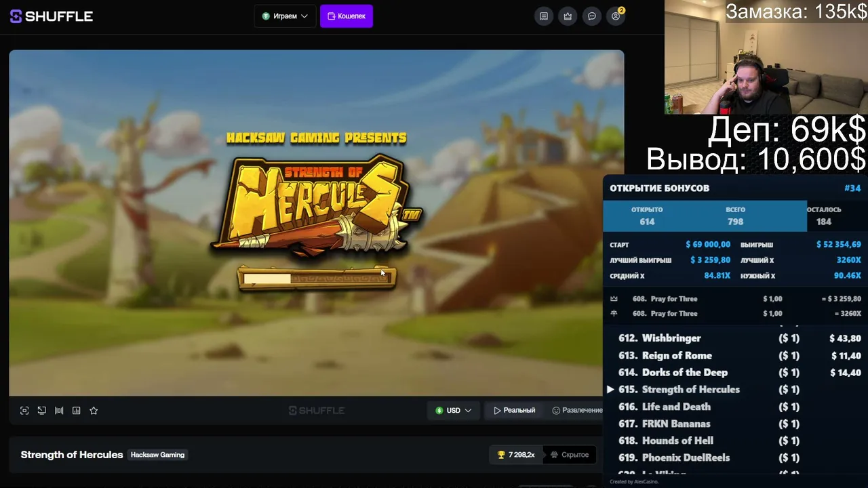Image resolution: width=868 pixels, height=488 pixels.
Task: Switch to Развлечение fun mode
Action: [x=577, y=411]
